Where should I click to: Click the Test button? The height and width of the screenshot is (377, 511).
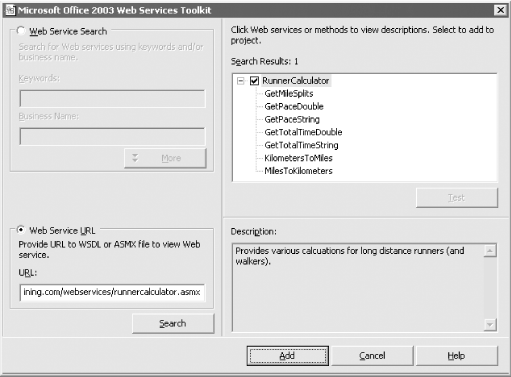pos(457,198)
